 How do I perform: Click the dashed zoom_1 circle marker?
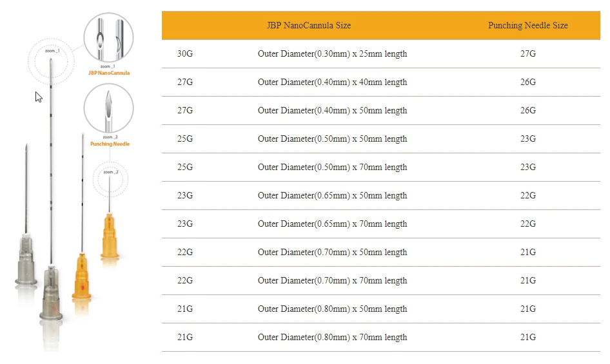click(x=51, y=61)
